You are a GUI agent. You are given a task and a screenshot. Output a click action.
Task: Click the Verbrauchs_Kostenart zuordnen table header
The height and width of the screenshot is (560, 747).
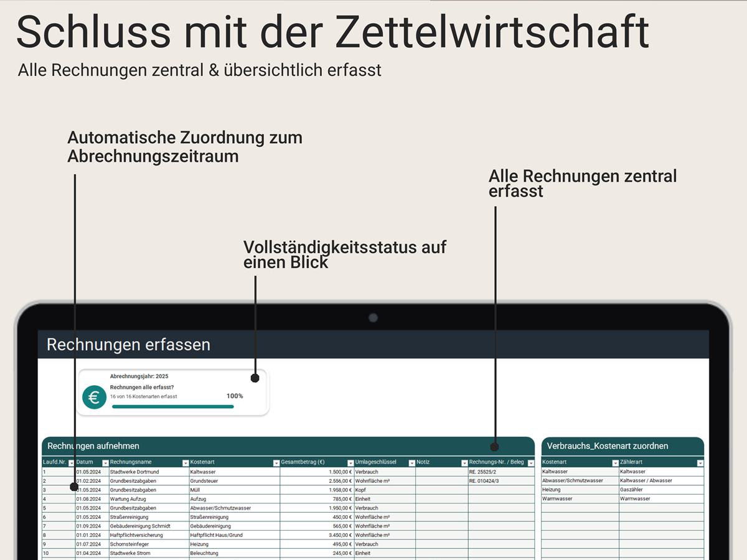click(622, 446)
